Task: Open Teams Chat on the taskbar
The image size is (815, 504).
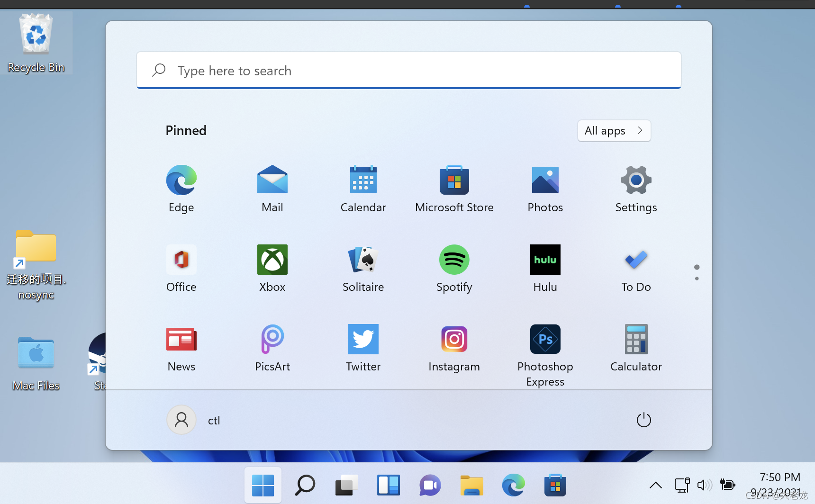Action: tap(430, 485)
